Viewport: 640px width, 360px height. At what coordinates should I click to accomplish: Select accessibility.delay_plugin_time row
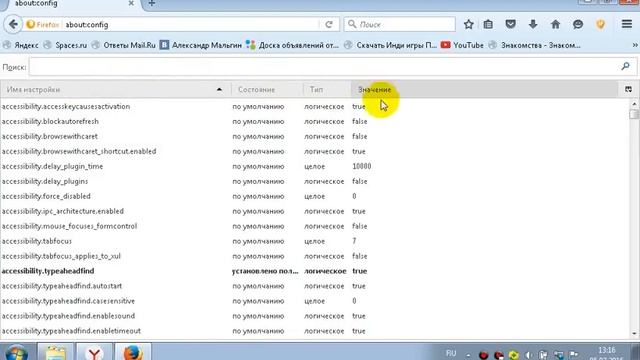point(314,167)
